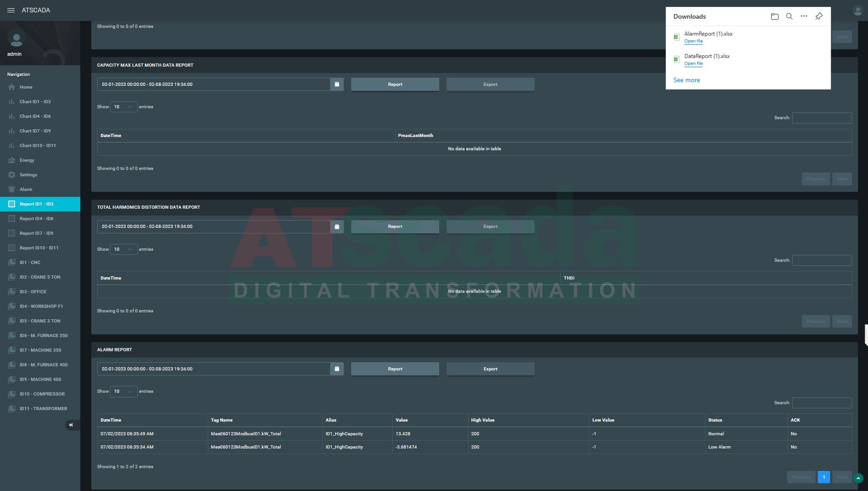Open Report ID4 - ID6 sidebar item
The height and width of the screenshot is (491, 868).
pos(36,219)
